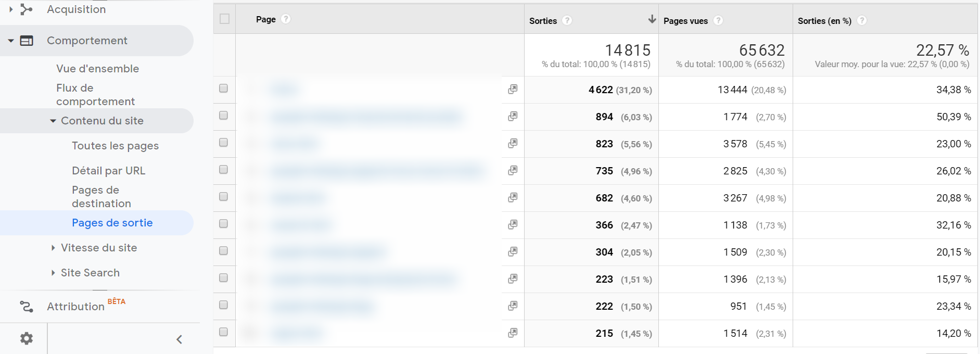Open the 4 622 sorties row page in new window
The height and width of the screenshot is (354, 980).
[x=513, y=89]
